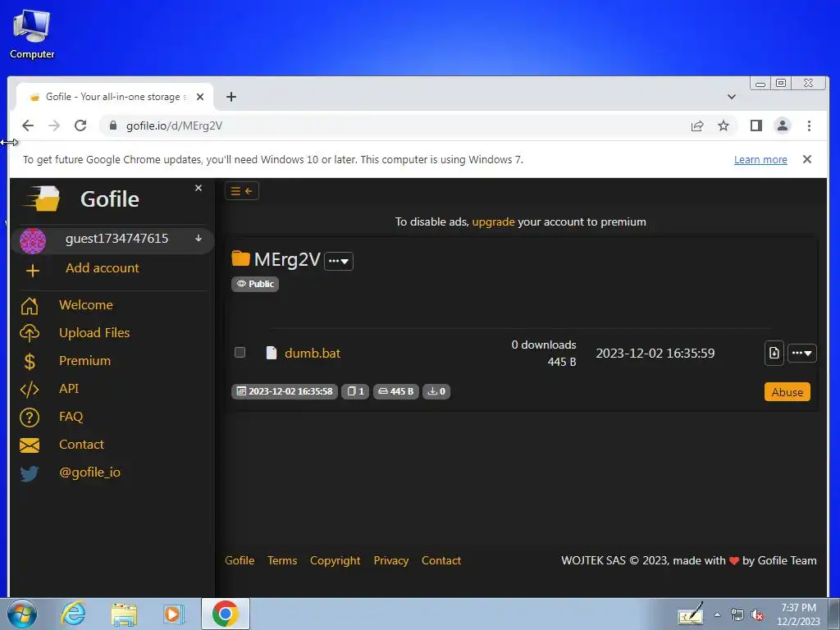Show hidden system tray icons arrow
The width and height of the screenshot is (840, 630).
717,614
